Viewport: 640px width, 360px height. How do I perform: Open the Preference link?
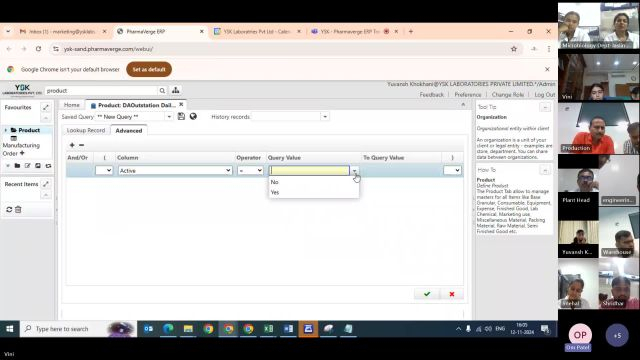click(468, 95)
